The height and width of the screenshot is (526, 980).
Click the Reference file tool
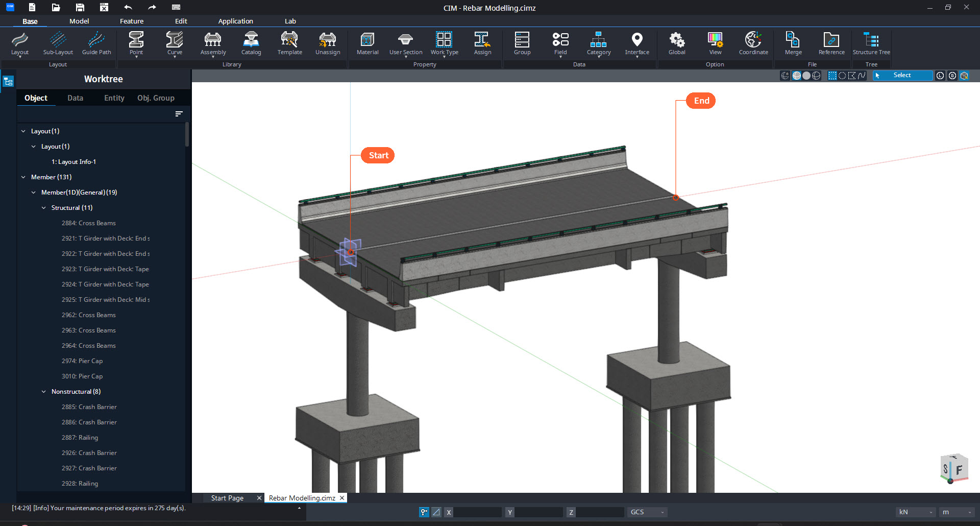831,44
